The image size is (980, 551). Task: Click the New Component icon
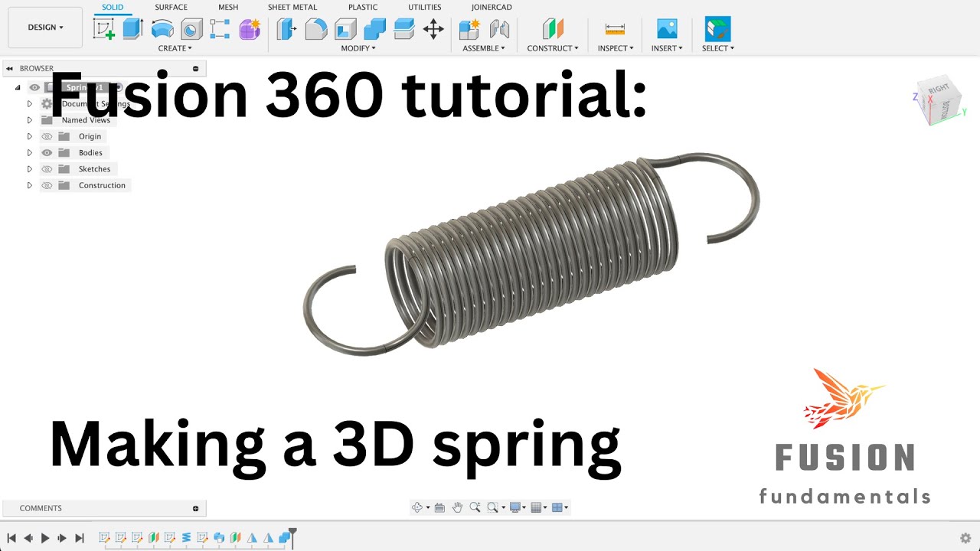coord(469,29)
